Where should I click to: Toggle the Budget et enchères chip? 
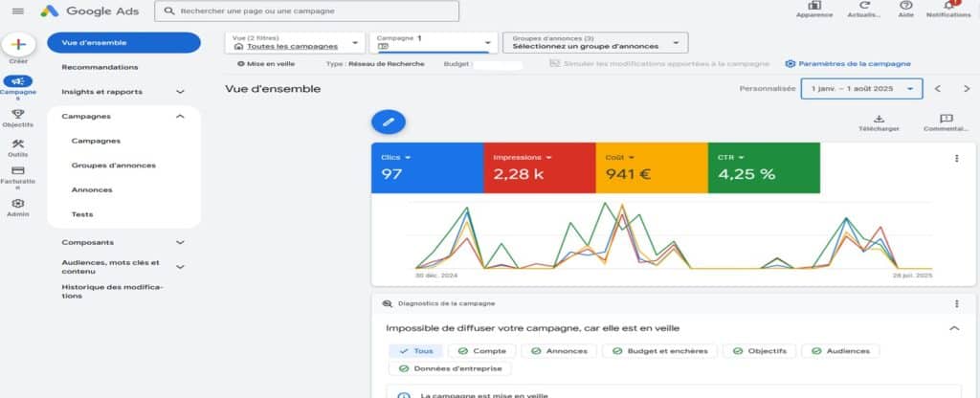pyautogui.click(x=658, y=351)
